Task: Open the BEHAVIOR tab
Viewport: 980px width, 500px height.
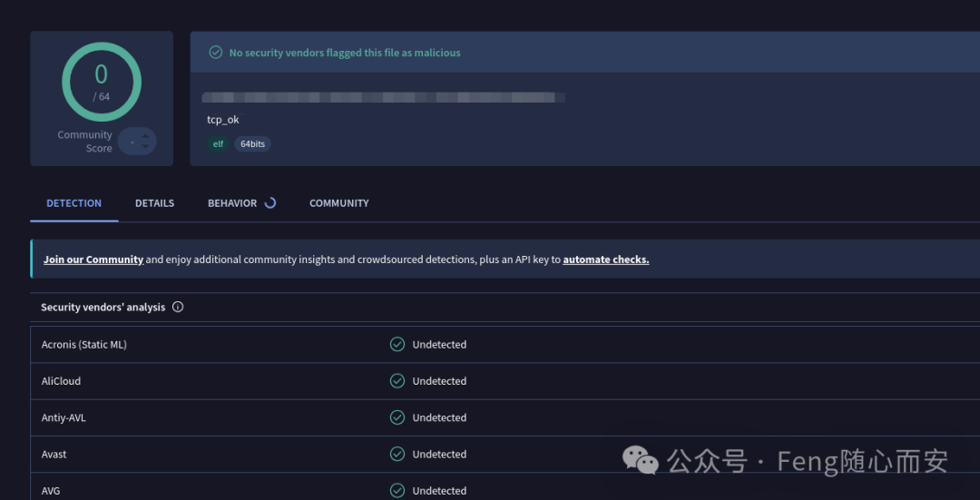Action: click(x=232, y=203)
